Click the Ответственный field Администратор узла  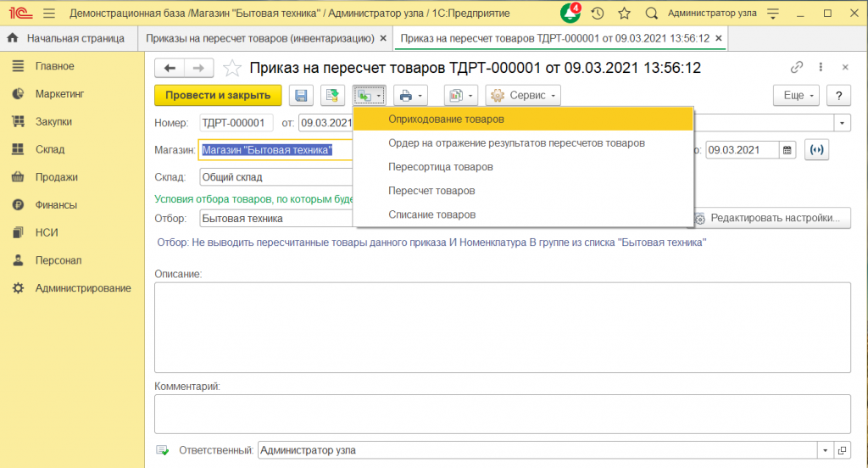tap(537, 450)
